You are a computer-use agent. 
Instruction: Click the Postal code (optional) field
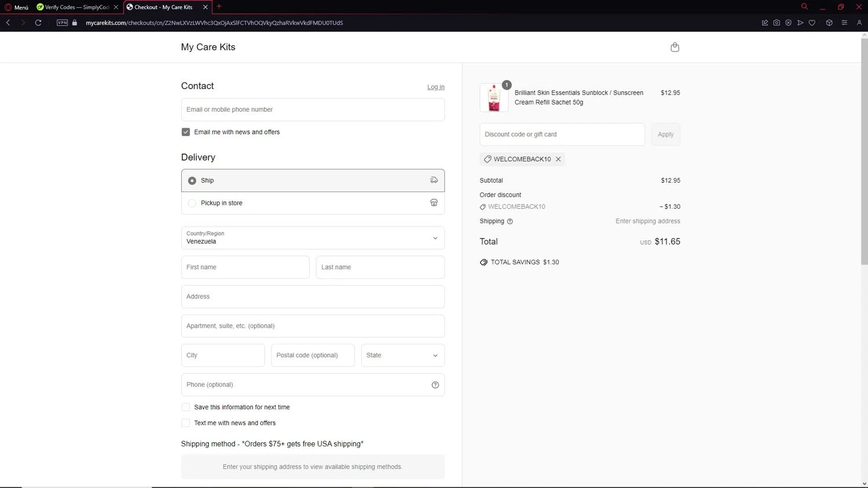pos(312,355)
